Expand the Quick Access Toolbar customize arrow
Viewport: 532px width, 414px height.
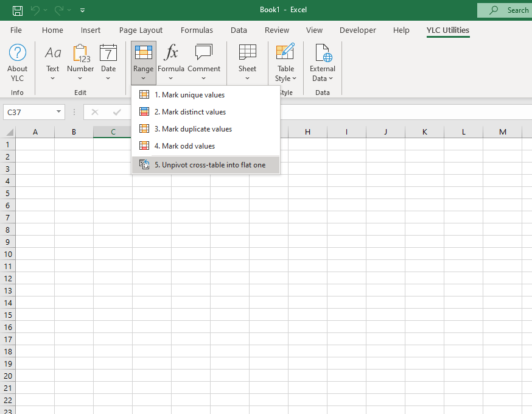tap(83, 10)
